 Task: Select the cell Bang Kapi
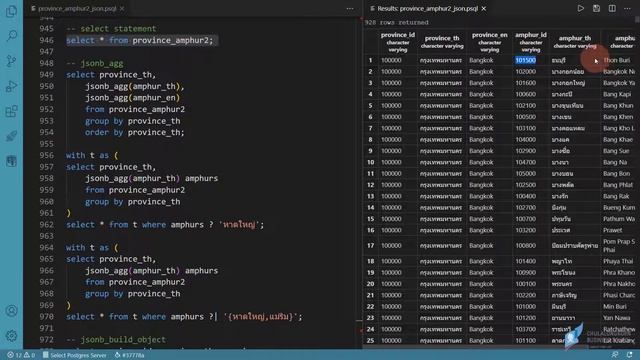(617, 94)
